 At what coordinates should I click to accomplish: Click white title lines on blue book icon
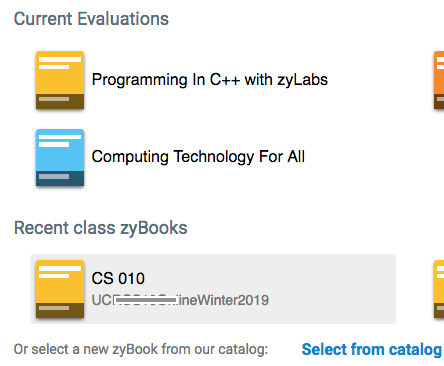click(60, 141)
